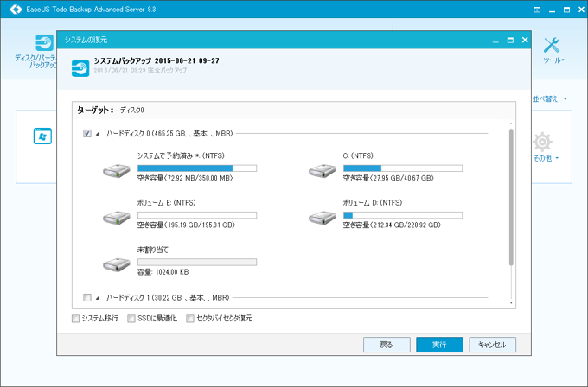Select the C: (NTFS) drive icon
This screenshot has width=588, height=387.
pyautogui.click(x=323, y=171)
